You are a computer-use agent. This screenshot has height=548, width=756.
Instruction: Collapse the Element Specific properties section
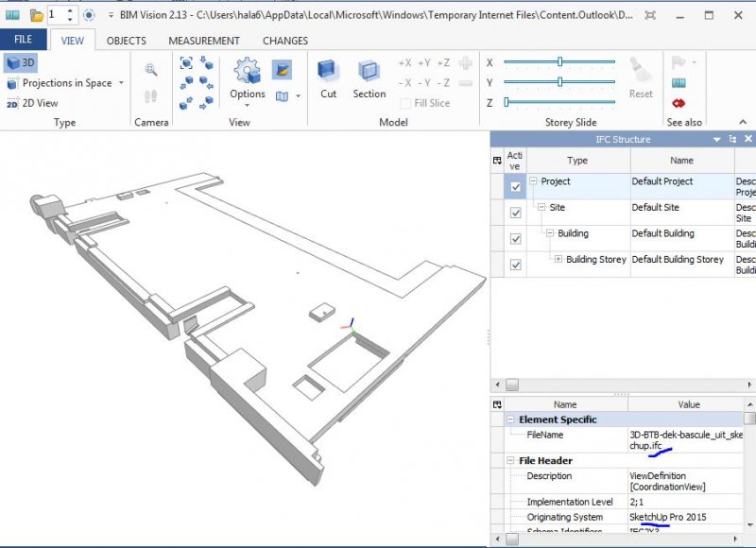pos(511,420)
